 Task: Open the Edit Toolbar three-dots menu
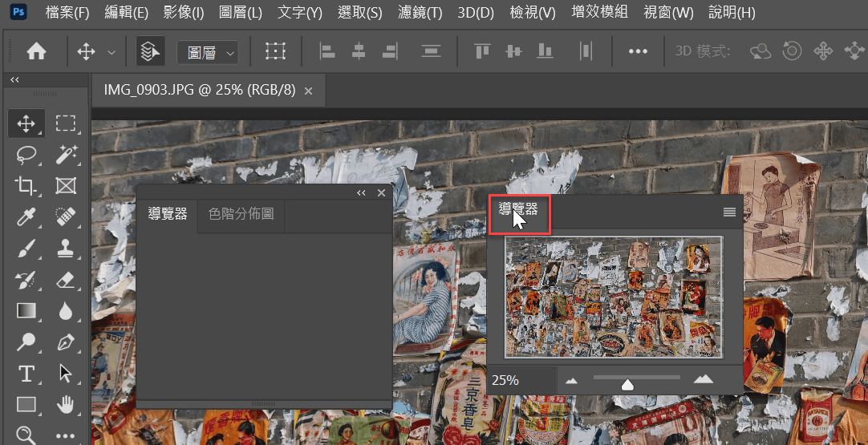(x=66, y=436)
